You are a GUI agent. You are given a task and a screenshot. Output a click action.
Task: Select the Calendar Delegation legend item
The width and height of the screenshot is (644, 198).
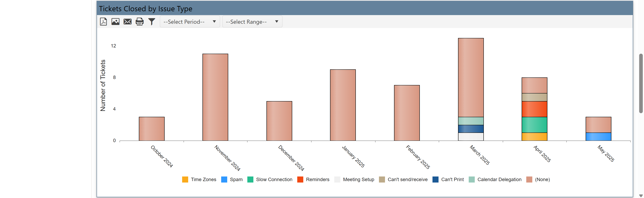click(x=499, y=180)
